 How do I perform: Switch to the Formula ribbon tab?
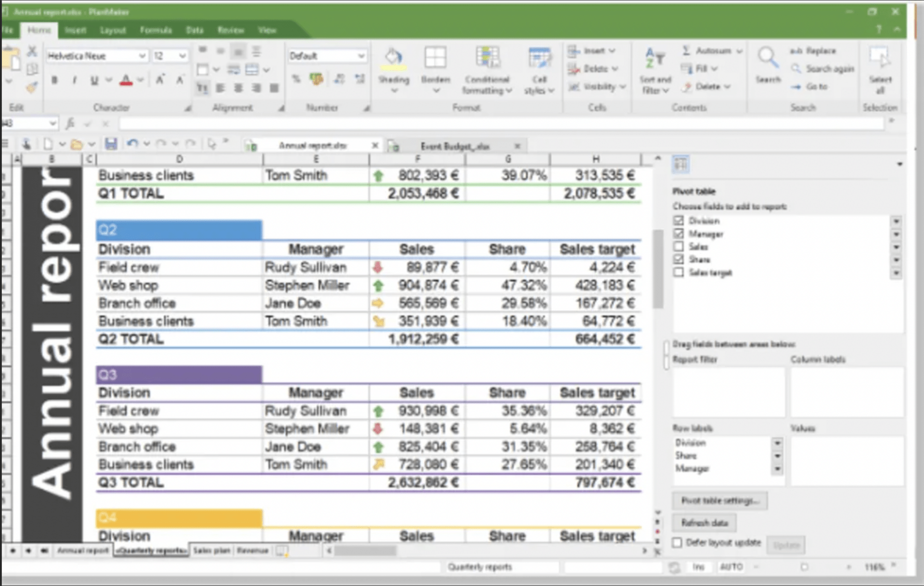coord(156,30)
